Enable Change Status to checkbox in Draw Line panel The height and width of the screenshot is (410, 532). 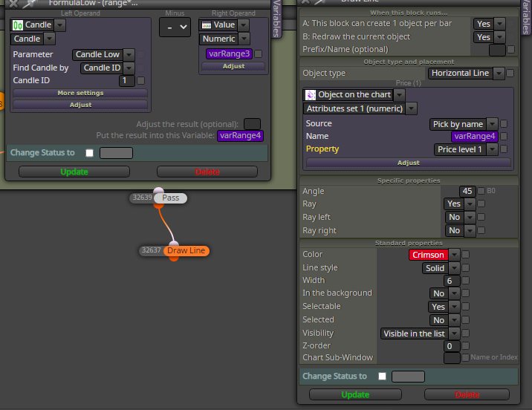coord(383,377)
